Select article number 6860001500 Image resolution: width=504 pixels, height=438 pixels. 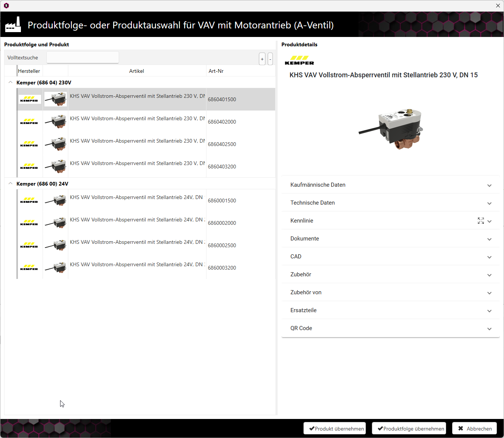tap(222, 201)
